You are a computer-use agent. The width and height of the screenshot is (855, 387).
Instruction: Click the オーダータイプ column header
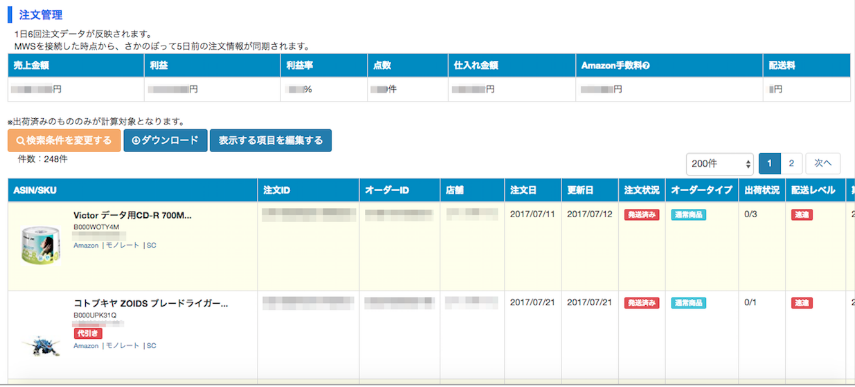701,190
